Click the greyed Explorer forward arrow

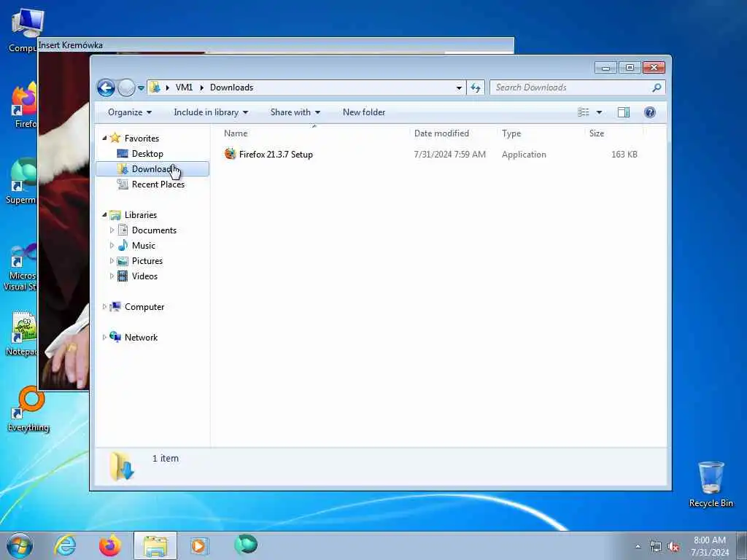[126, 87]
